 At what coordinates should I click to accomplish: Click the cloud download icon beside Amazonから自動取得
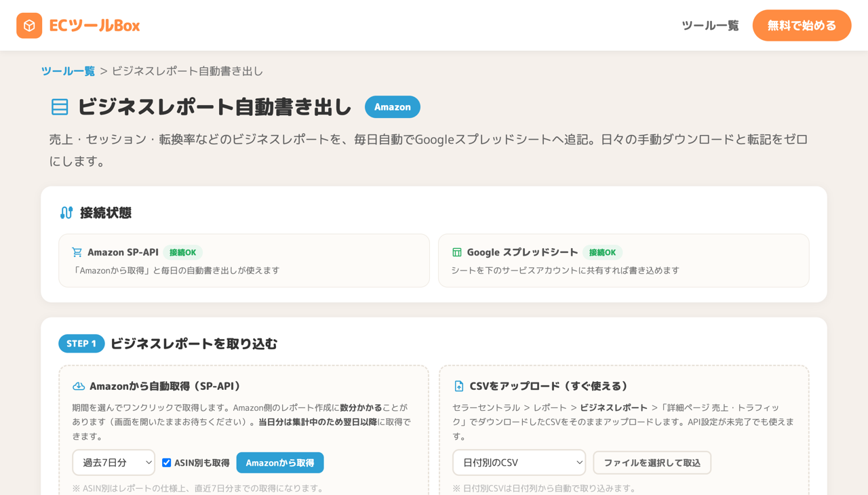click(x=79, y=386)
